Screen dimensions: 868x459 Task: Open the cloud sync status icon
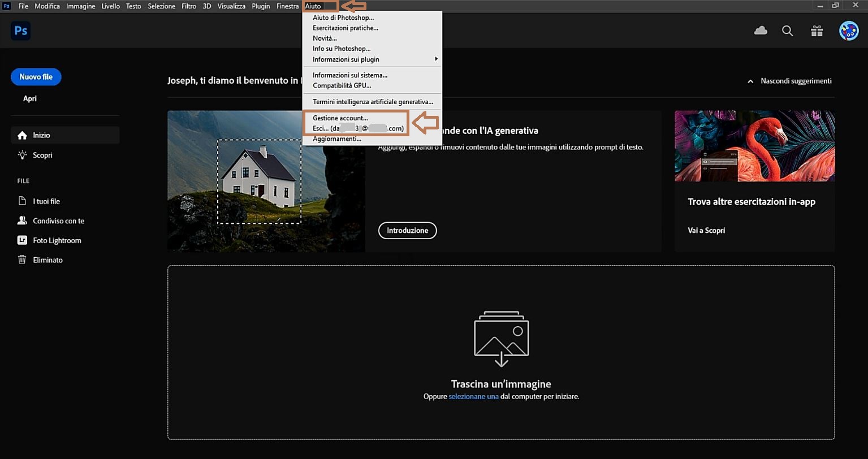click(x=761, y=31)
